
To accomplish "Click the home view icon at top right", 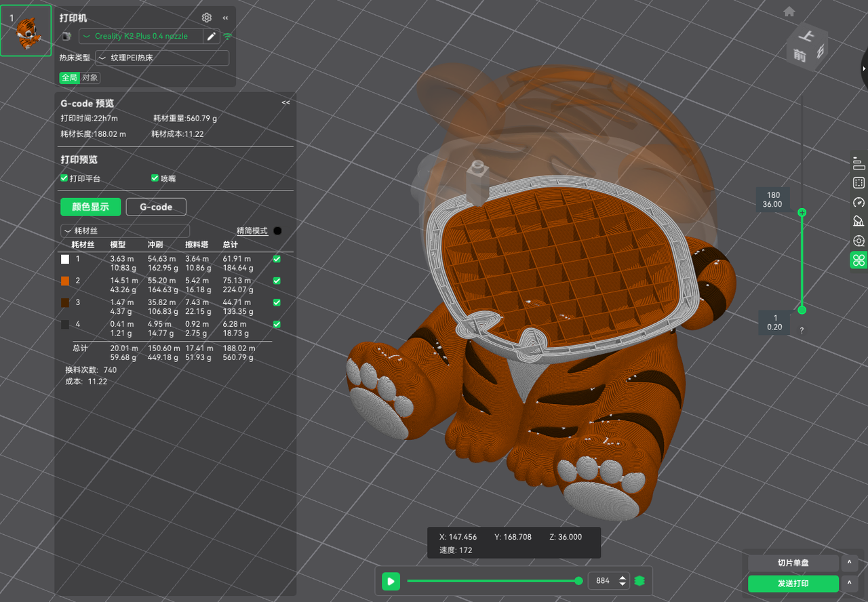I will (x=789, y=12).
